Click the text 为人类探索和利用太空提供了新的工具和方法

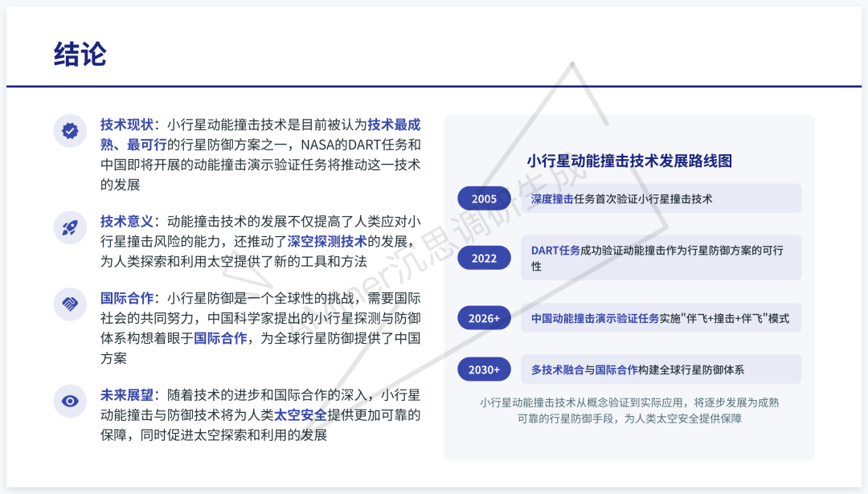(x=234, y=261)
